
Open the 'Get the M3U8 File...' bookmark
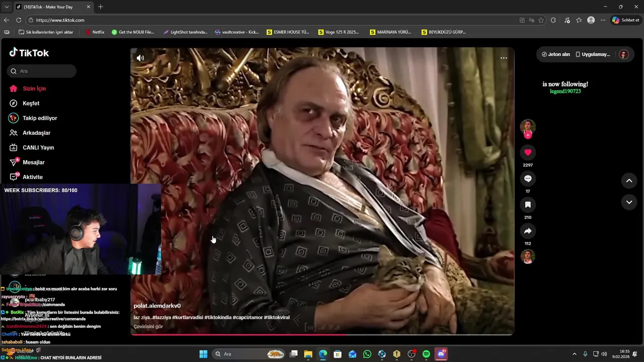pyautogui.click(x=133, y=32)
